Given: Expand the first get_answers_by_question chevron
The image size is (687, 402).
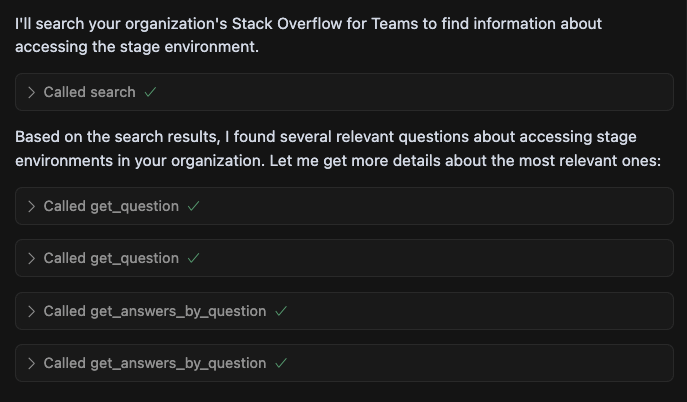Looking at the screenshot, I should tap(32, 311).
